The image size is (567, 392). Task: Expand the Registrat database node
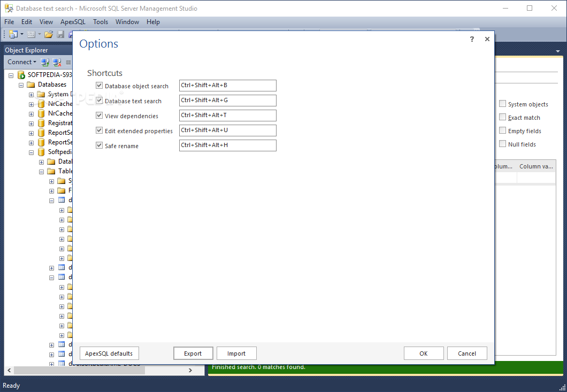point(31,124)
